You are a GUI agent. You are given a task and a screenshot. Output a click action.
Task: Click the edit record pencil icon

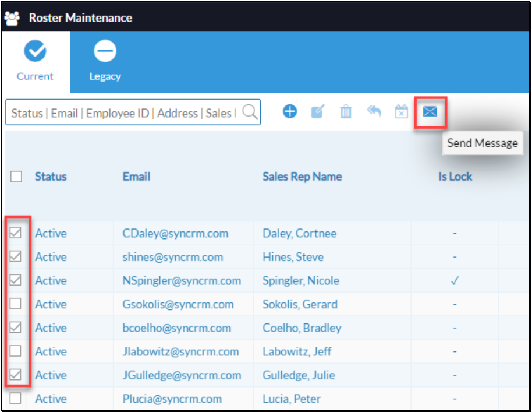pyautogui.click(x=318, y=111)
